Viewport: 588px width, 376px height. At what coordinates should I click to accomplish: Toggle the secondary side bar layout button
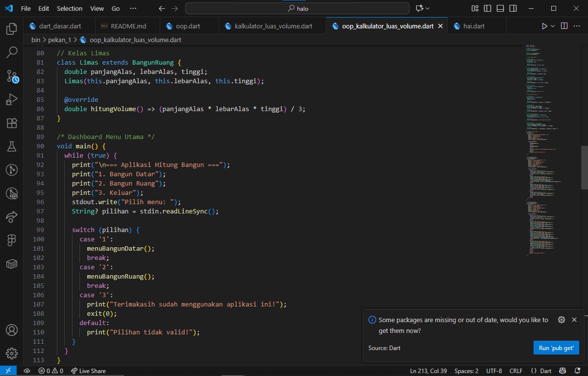point(513,8)
